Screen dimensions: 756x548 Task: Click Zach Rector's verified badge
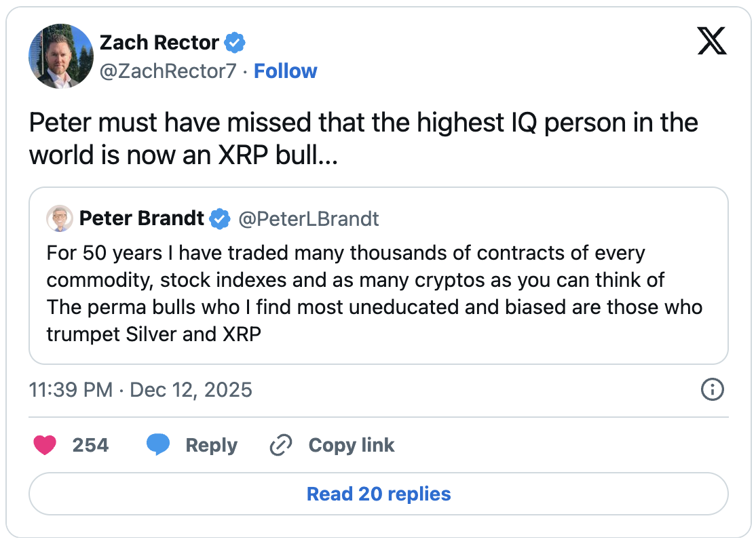pos(235,43)
